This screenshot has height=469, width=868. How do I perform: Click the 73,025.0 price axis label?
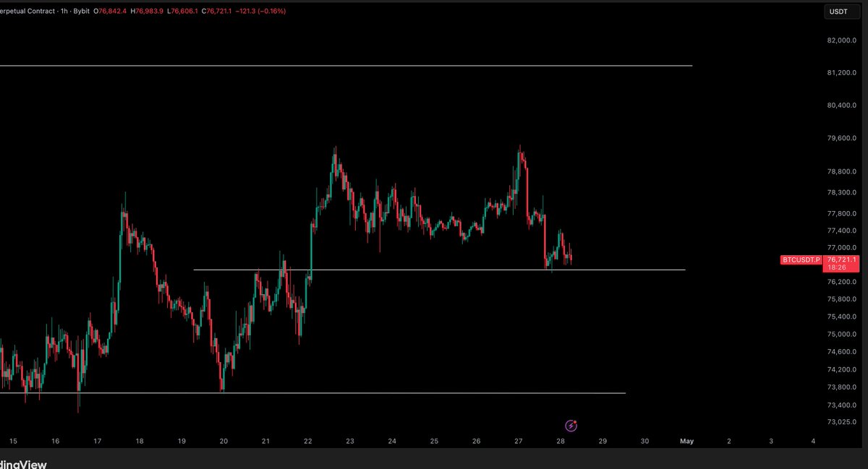[x=841, y=422]
